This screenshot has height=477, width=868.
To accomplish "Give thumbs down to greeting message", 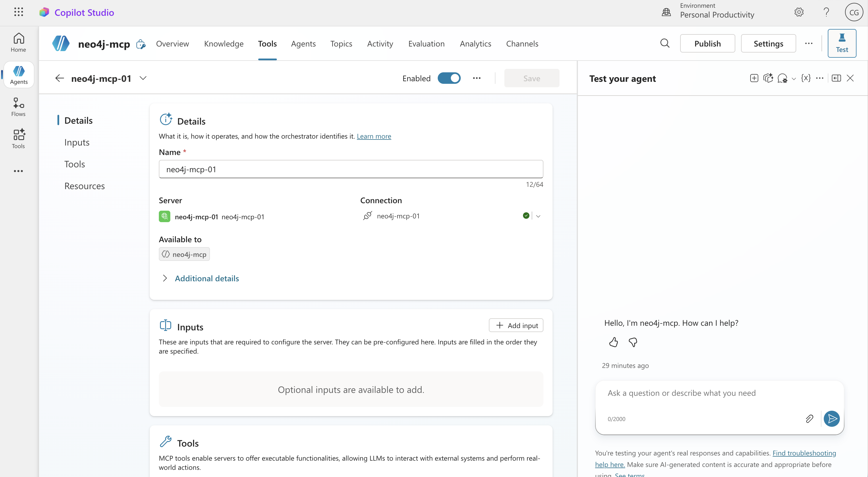I will click(x=633, y=342).
